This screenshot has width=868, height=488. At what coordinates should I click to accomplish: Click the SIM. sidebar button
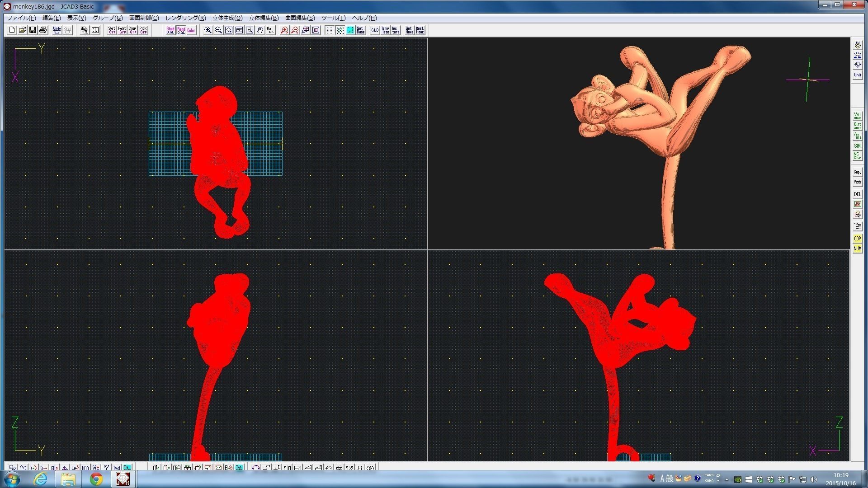click(x=857, y=146)
